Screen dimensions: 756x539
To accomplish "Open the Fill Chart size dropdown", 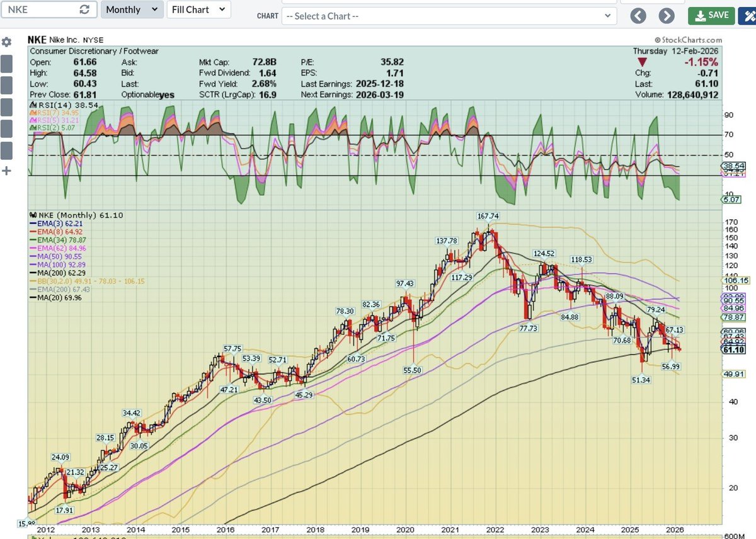I will (198, 9).
